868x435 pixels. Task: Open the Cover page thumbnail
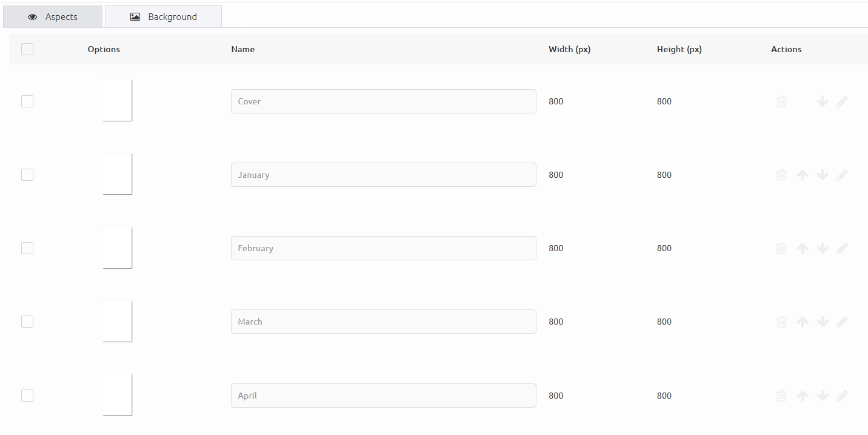pyautogui.click(x=117, y=100)
